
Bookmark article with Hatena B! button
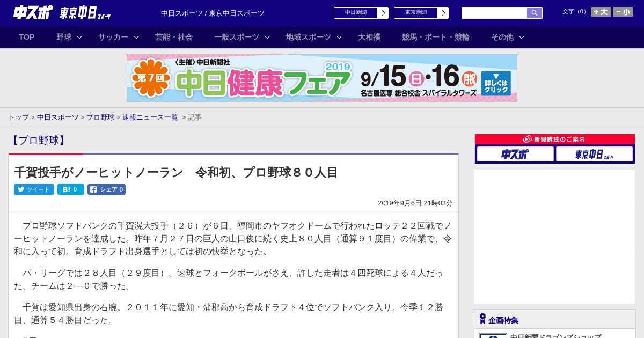[71, 189]
